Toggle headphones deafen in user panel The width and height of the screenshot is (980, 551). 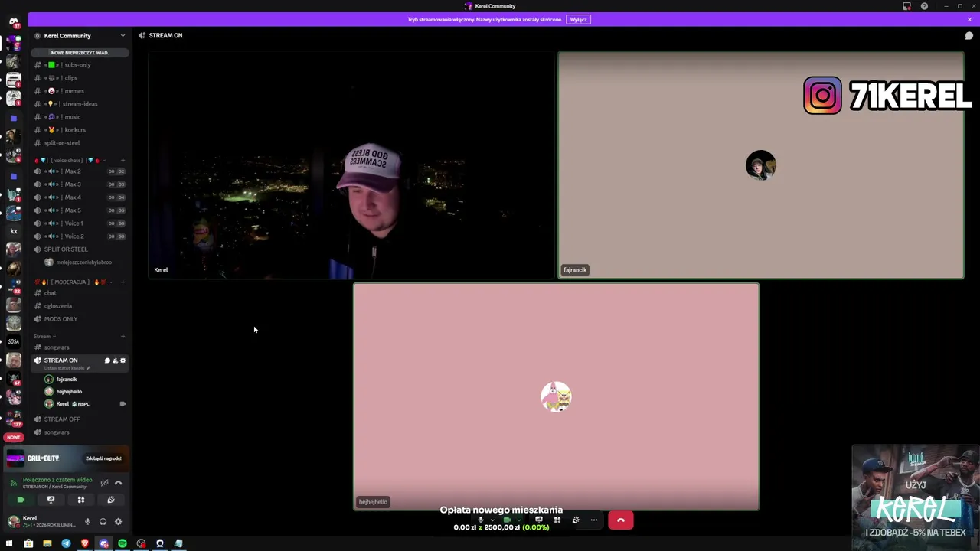103,522
